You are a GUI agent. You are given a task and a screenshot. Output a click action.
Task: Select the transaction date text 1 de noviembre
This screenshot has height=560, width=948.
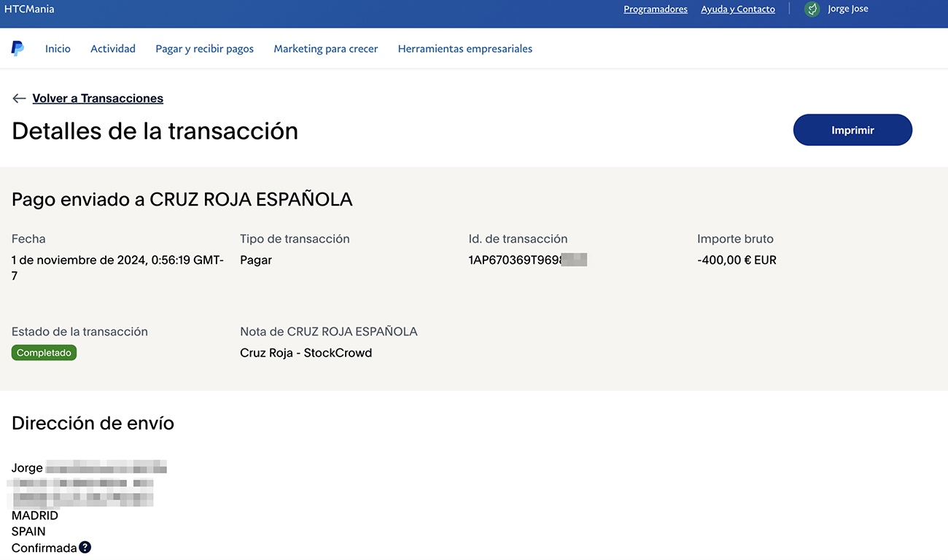click(117, 268)
